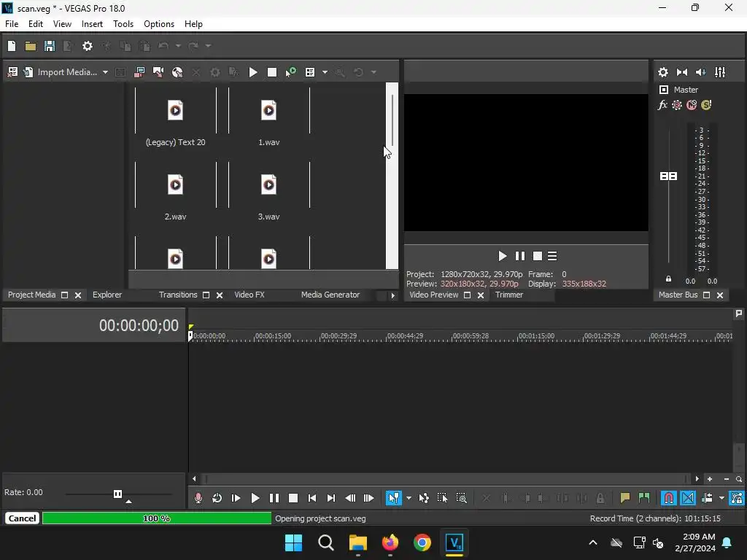
Task: Switch to the Trimmer tab
Action: click(x=508, y=295)
